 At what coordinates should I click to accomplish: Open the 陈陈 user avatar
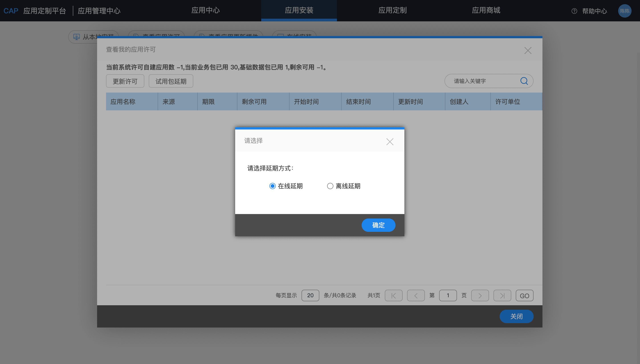click(x=624, y=11)
